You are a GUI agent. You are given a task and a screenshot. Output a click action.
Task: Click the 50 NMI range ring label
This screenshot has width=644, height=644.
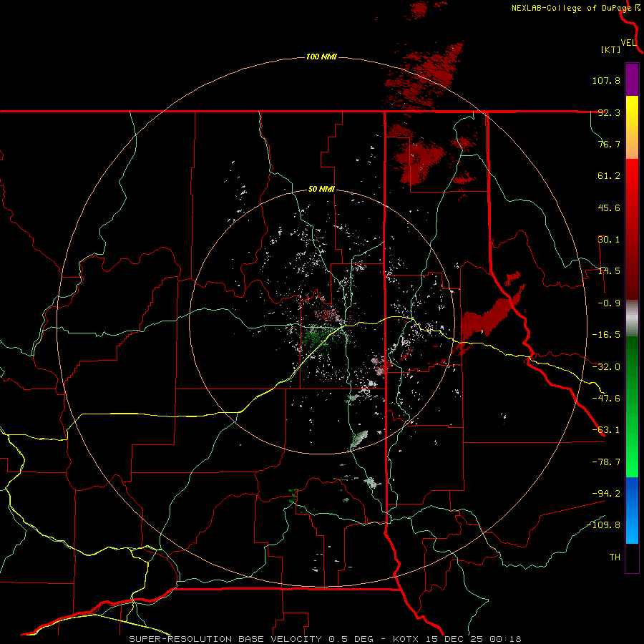pos(321,189)
